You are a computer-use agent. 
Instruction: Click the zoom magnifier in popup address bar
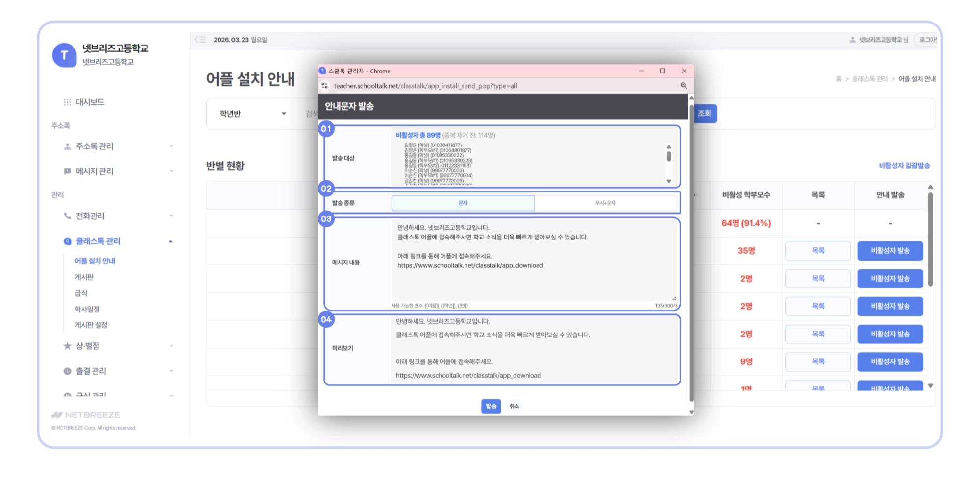point(684,86)
